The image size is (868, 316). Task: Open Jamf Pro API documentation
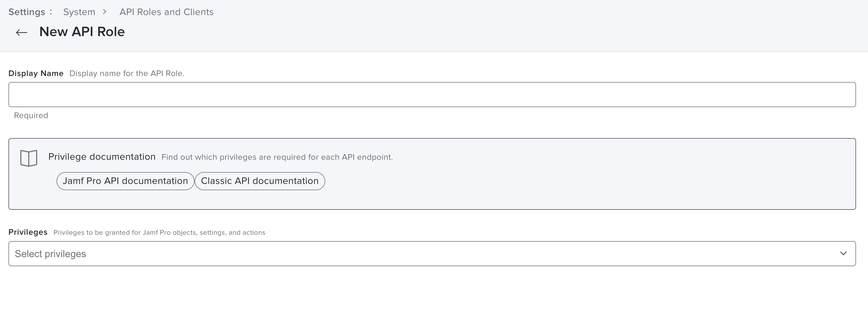(x=125, y=181)
